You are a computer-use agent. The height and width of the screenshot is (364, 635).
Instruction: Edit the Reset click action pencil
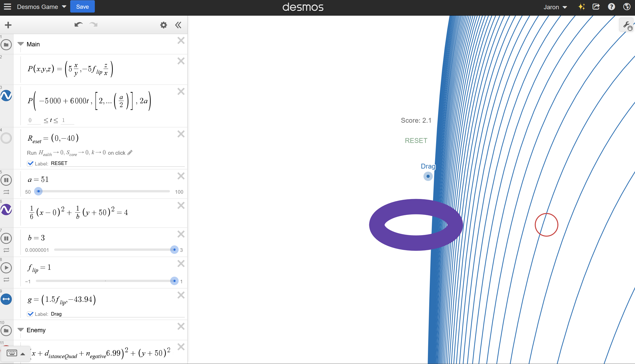pos(130,153)
